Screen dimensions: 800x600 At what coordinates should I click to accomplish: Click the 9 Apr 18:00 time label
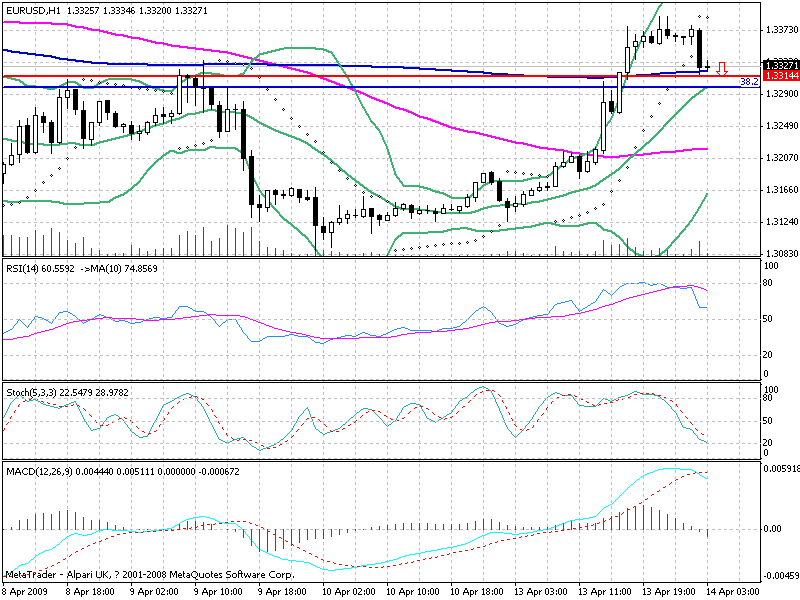coord(282,591)
